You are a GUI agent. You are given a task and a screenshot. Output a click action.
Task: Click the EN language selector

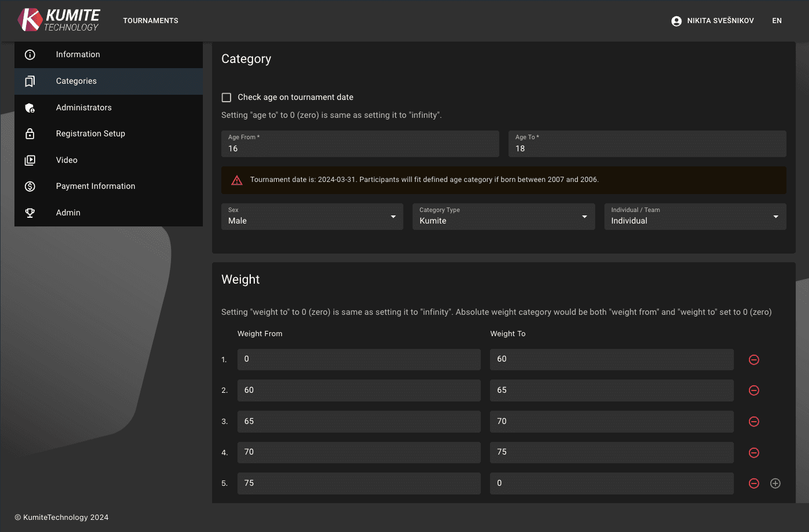[777, 20]
